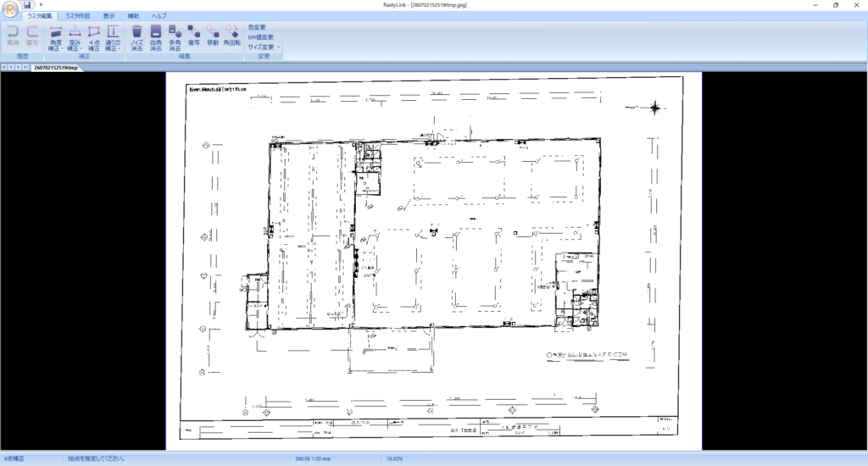Image resolution: width=868 pixels, height=466 pixels.
Task: Select the 通り芯補正 grid line correction tool
Action: (x=113, y=37)
